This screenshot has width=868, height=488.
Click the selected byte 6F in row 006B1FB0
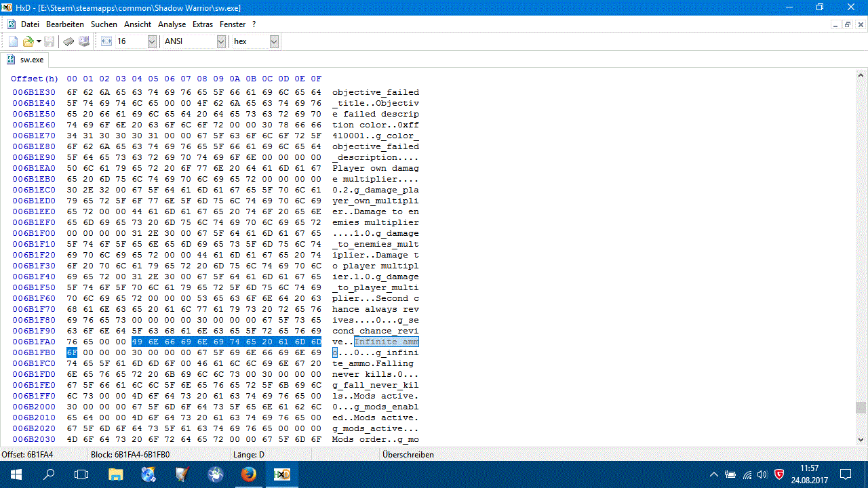pos(72,352)
